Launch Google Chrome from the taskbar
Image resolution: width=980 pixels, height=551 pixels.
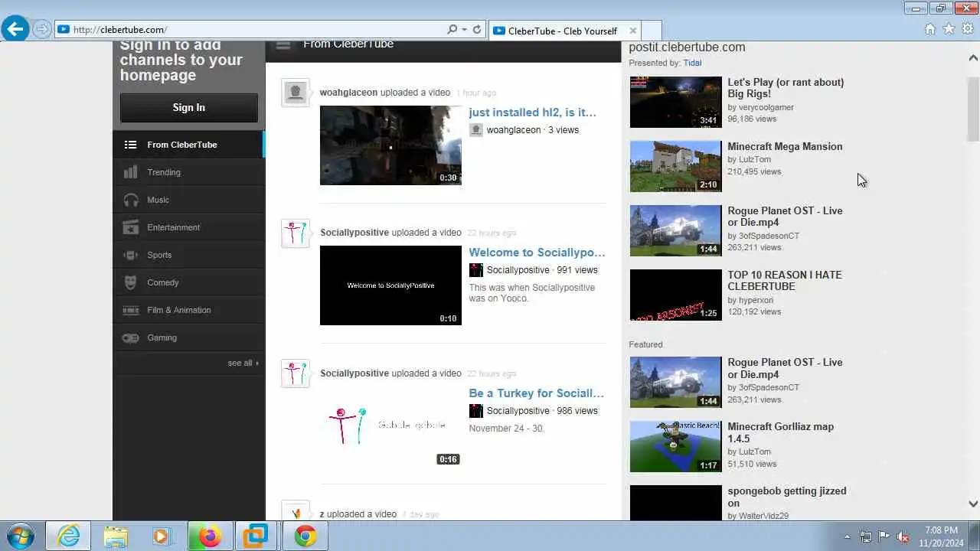(305, 536)
